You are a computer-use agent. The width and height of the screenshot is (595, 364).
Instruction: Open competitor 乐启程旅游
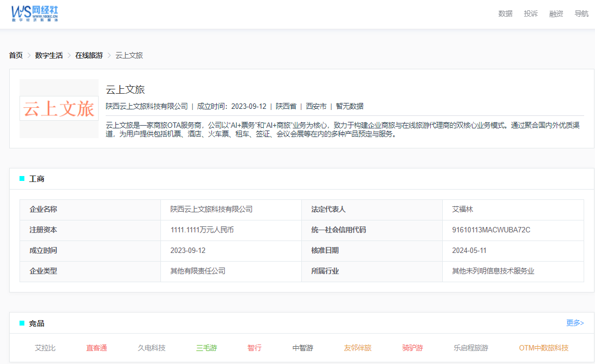471,348
